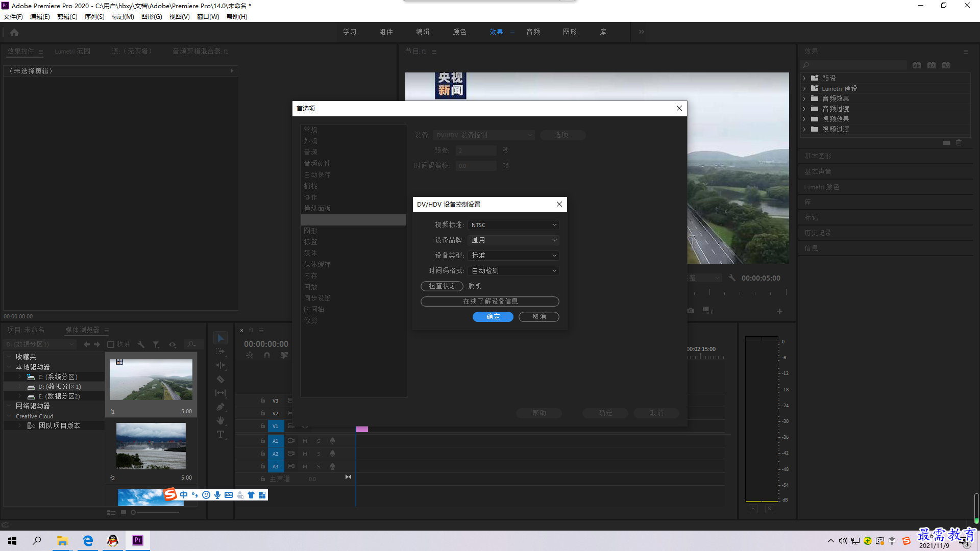Viewport: 980px width, 551px height.
Task: Click the timeline timecode 00:00:00:00
Action: [266, 344]
